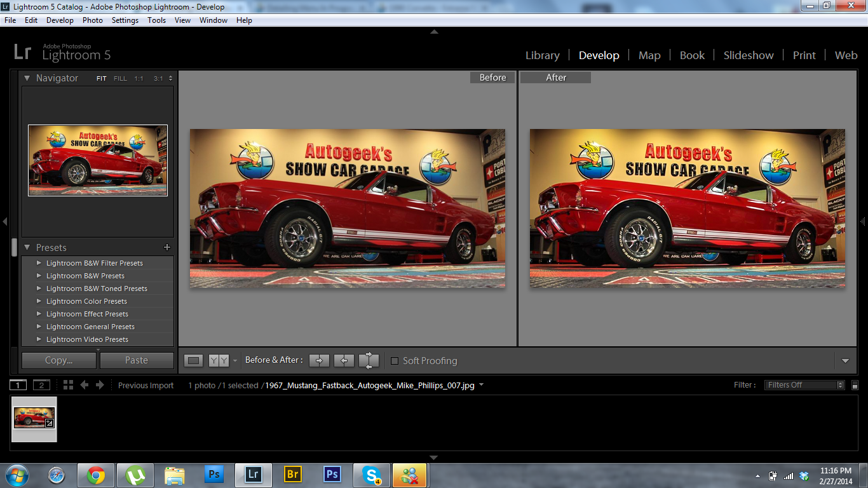Toggle the filter lock switch beside Filters Off

click(855, 385)
